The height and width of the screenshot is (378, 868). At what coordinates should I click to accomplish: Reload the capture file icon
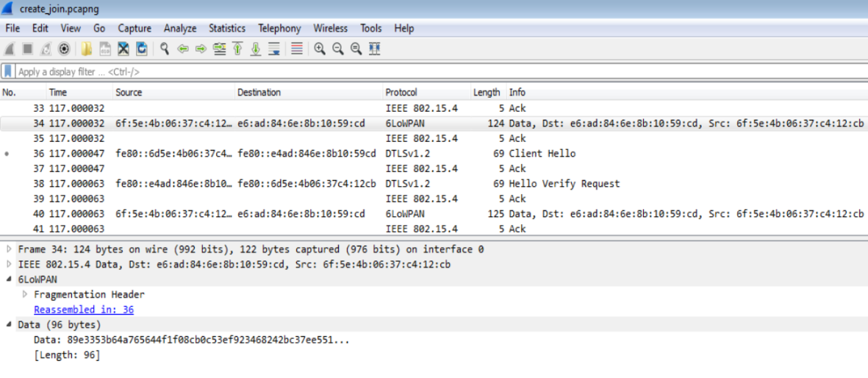(x=142, y=49)
